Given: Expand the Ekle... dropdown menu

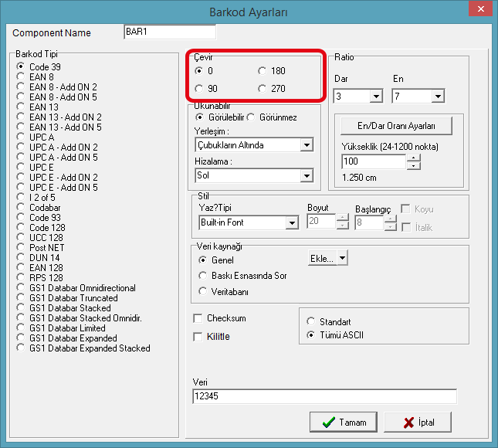Looking at the screenshot, I should pos(342,259).
